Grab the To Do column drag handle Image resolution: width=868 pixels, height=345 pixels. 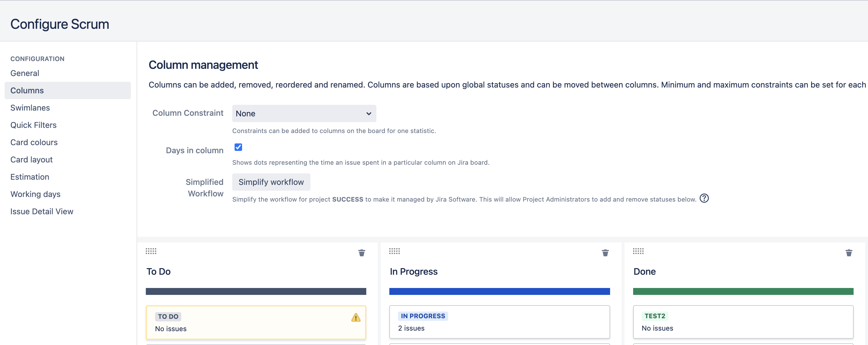click(151, 251)
